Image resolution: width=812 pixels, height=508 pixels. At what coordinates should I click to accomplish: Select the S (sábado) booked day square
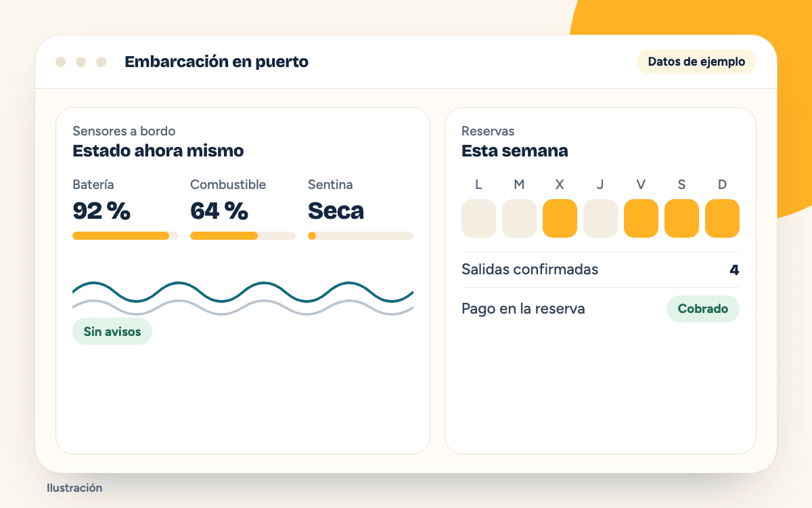coord(681,218)
